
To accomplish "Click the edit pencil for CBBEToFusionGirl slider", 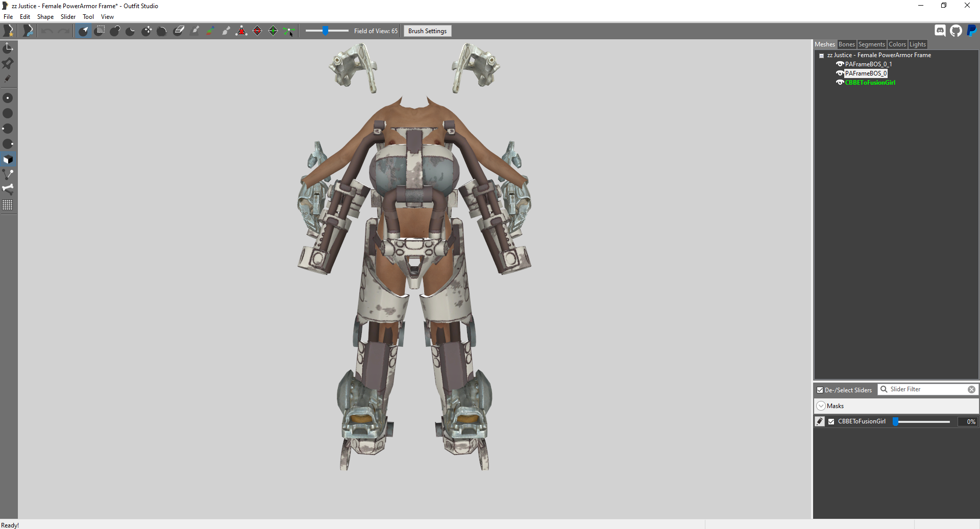I will 820,421.
